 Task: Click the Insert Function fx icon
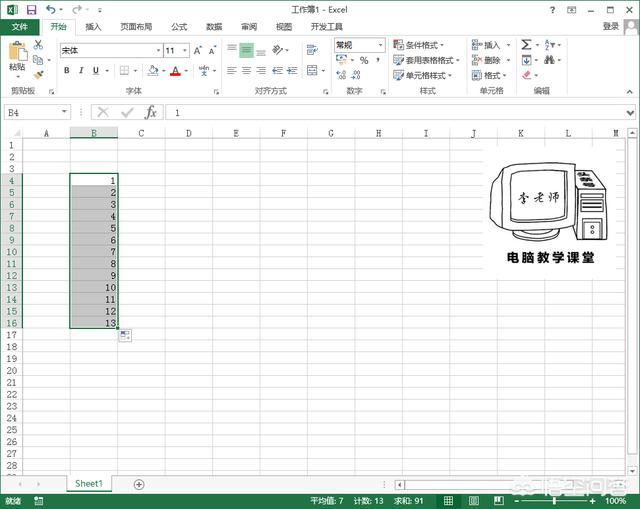coord(150,113)
